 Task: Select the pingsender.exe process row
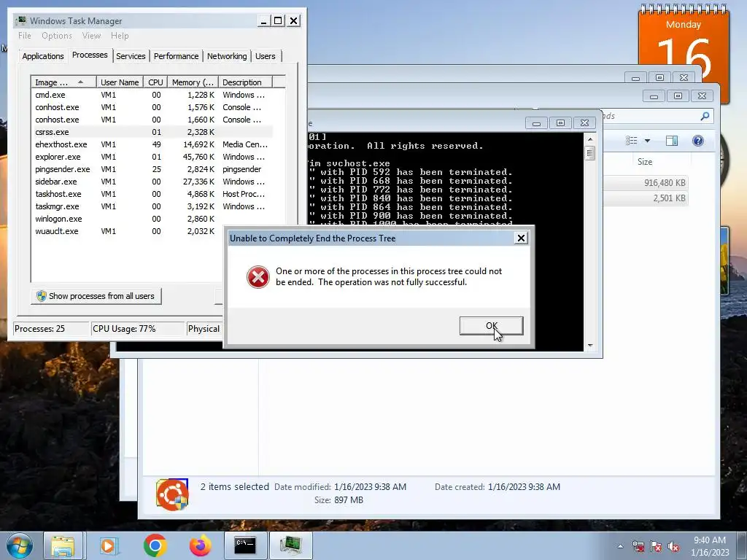pyautogui.click(x=152, y=169)
